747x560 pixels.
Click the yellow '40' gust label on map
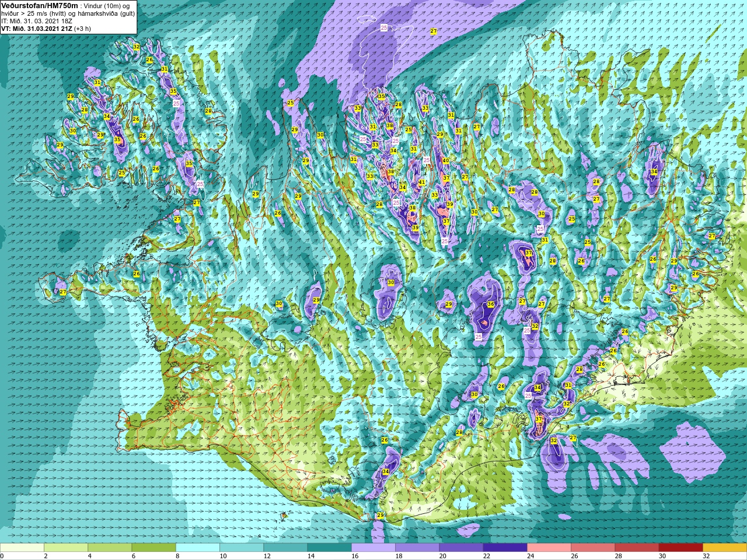pyautogui.click(x=445, y=161)
